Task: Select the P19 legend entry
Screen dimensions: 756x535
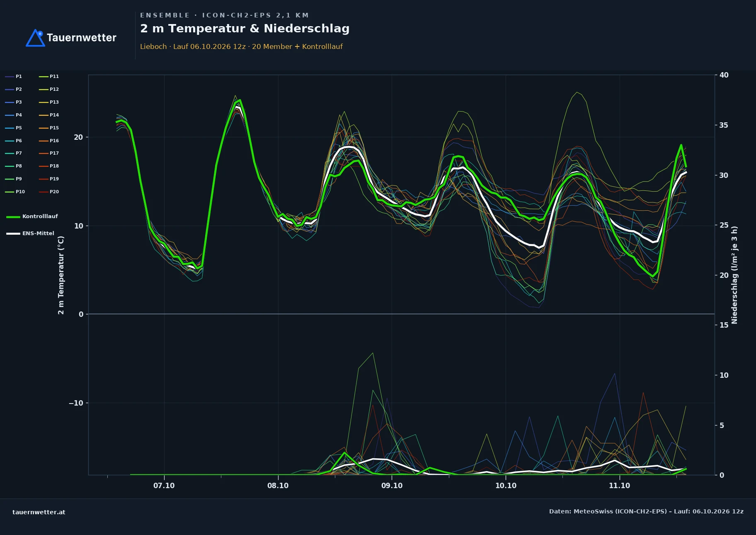Action: point(49,179)
